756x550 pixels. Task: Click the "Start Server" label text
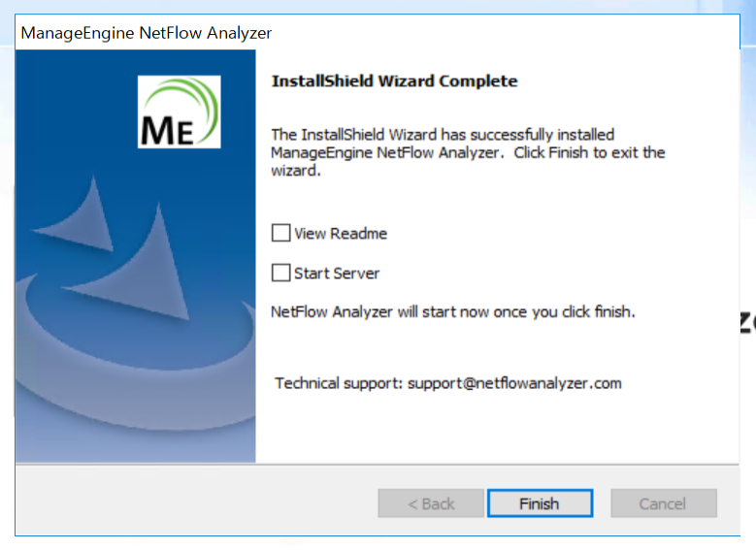[x=337, y=273]
